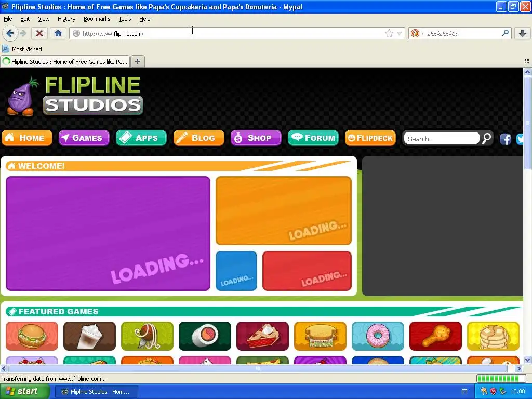Open the Apps section button
532x399 pixels.
(141, 138)
